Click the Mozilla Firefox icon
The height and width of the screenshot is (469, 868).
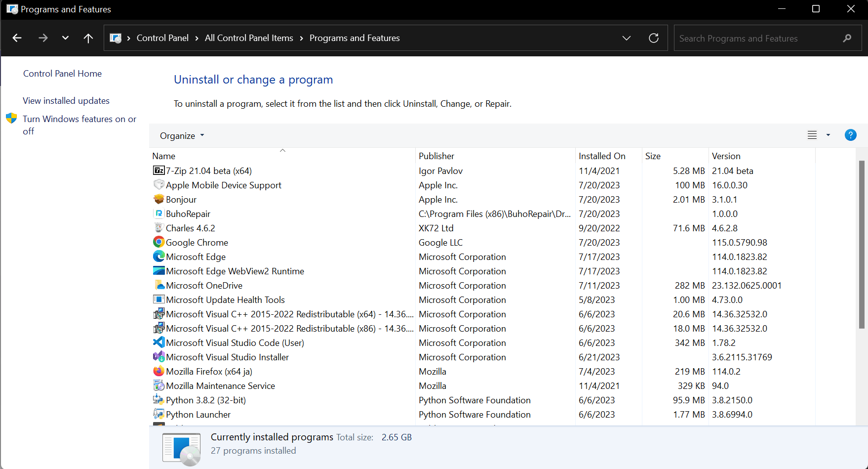pyautogui.click(x=158, y=371)
